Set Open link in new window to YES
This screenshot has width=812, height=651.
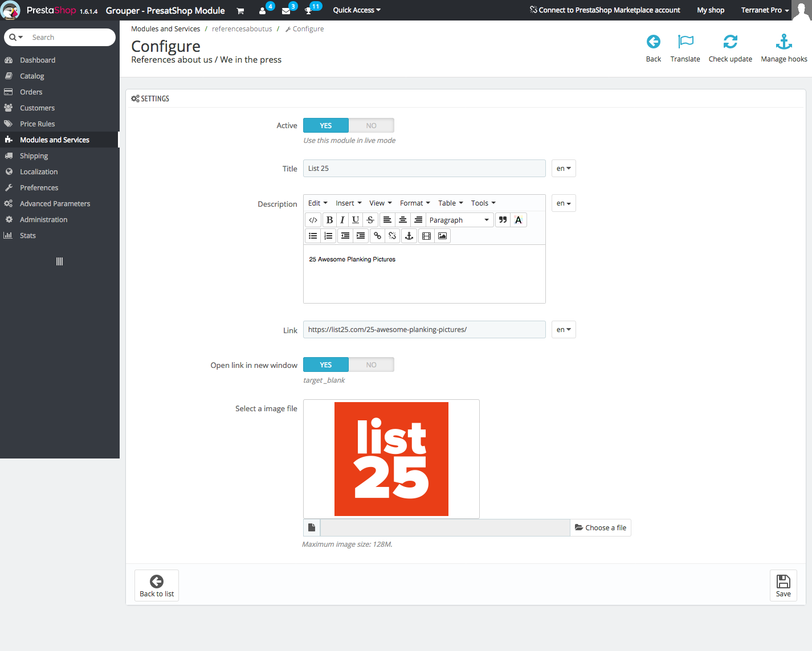[x=326, y=365]
